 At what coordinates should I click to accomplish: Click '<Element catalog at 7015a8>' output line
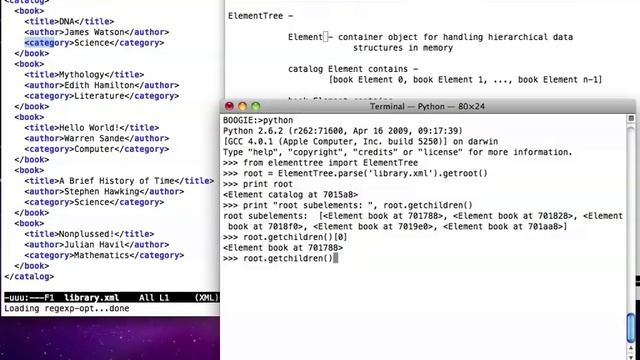click(290, 194)
